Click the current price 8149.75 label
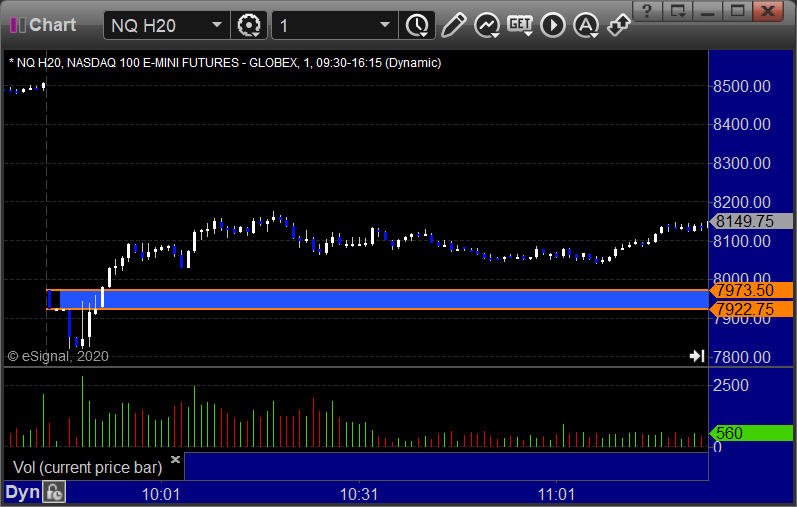The width and height of the screenshot is (797, 507). coord(751,221)
